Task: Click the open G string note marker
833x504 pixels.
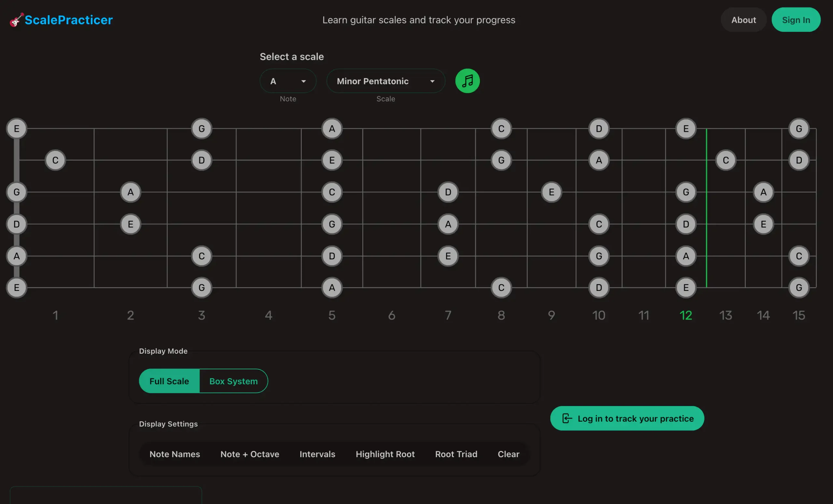Action: click(x=17, y=192)
